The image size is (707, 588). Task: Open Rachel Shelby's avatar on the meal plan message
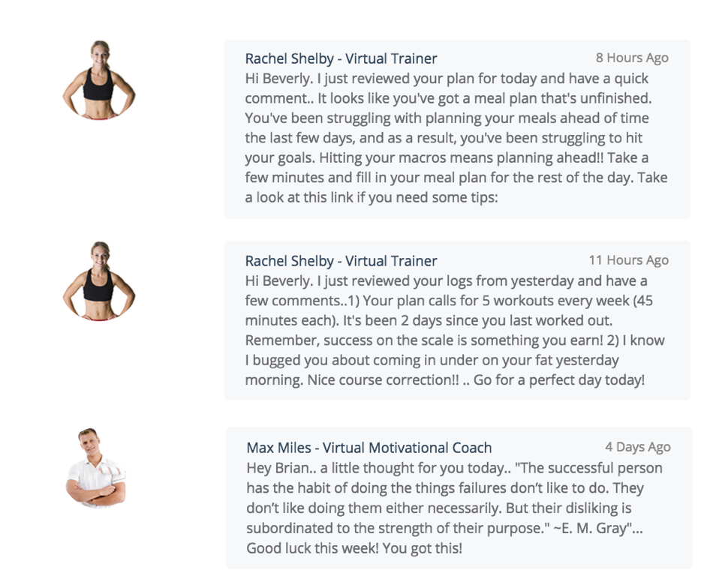click(x=99, y=80)
